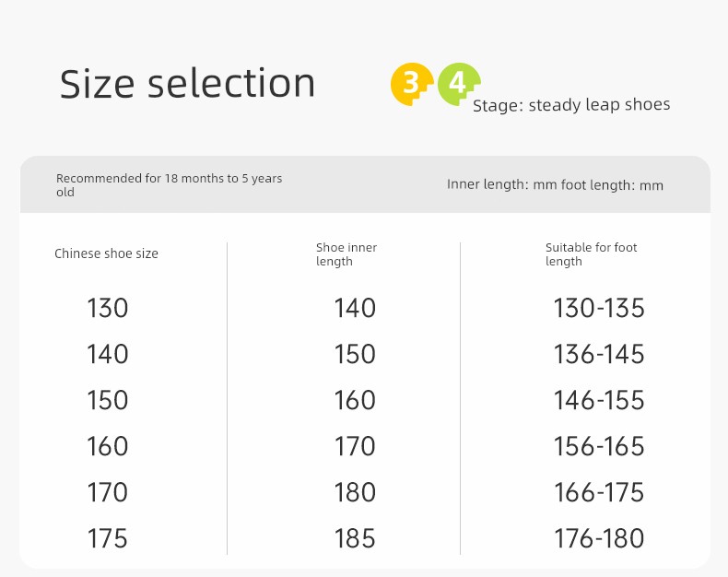The width and height of the screenshot is (728, 577).
Task: Select foot length range 130-135
Action: (x=599, y=308)
